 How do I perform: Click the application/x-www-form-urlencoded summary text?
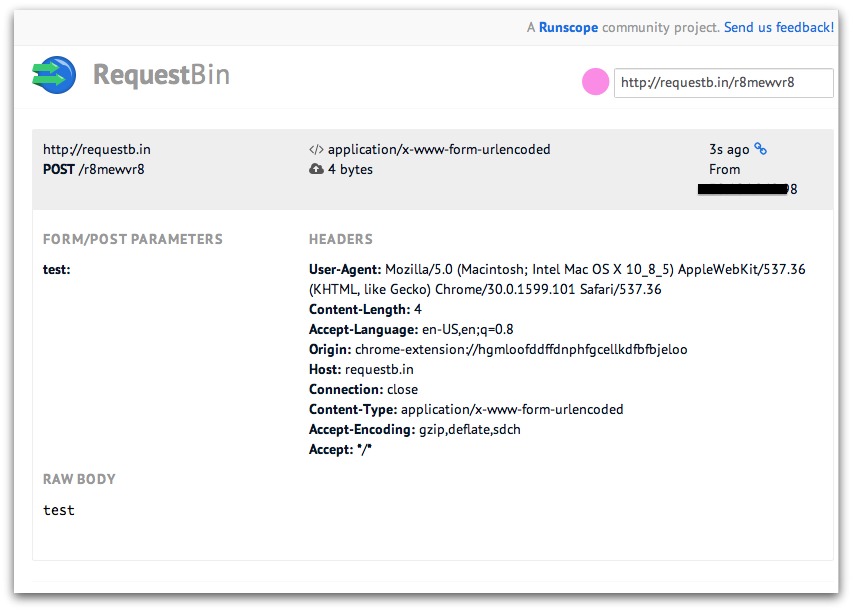pyautogui.click(x=439, y=149)
